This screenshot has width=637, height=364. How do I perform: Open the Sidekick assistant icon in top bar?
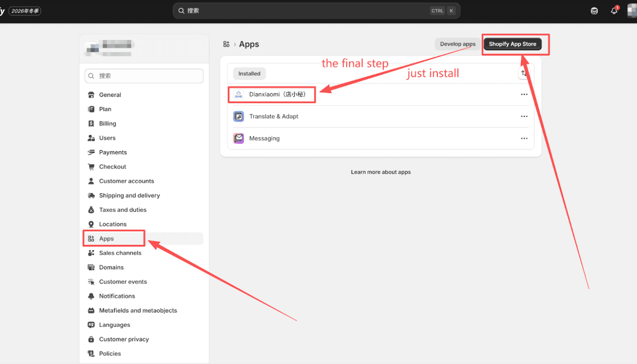tap(594, 11)
